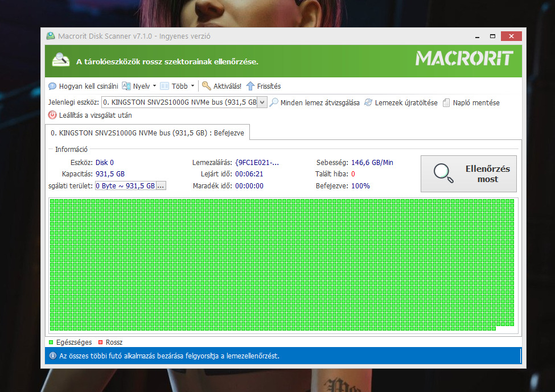Open scan area selector ellipsis button

pos(161,185)
